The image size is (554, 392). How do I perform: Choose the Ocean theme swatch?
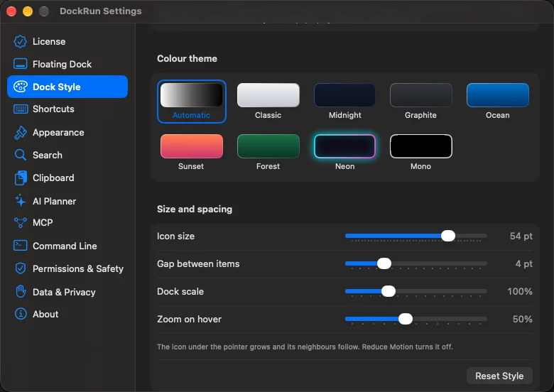497,95
